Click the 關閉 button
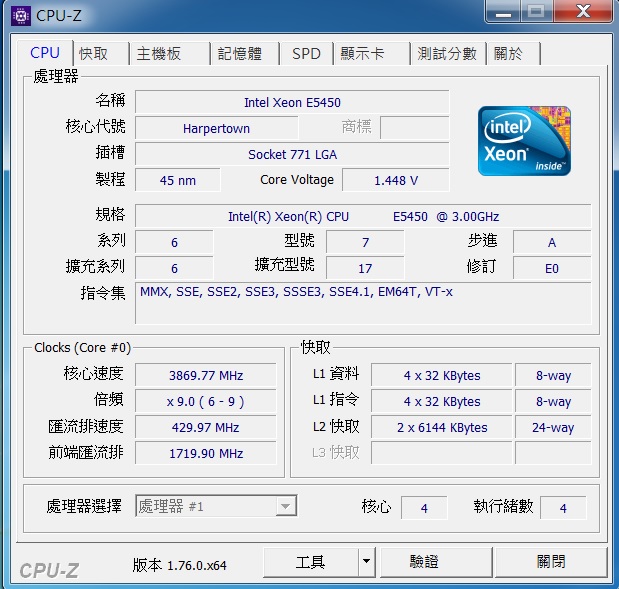 click(551, 561)
